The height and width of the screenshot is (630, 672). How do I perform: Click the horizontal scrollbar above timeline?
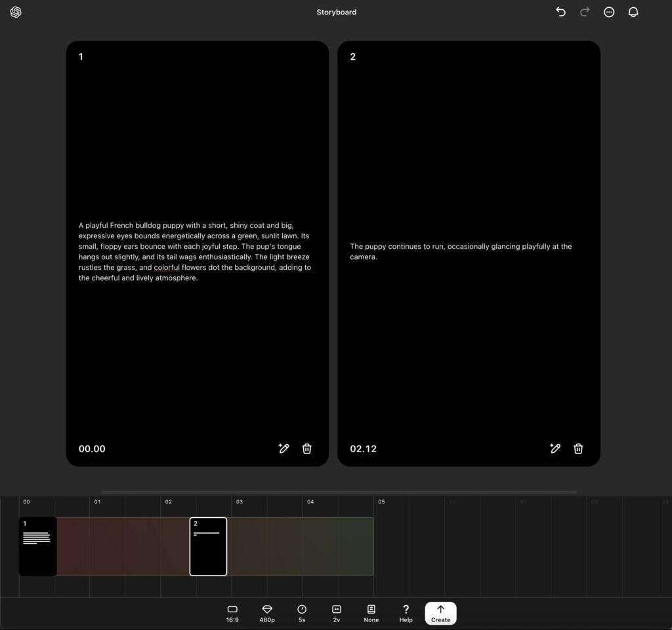pos(339,492)
